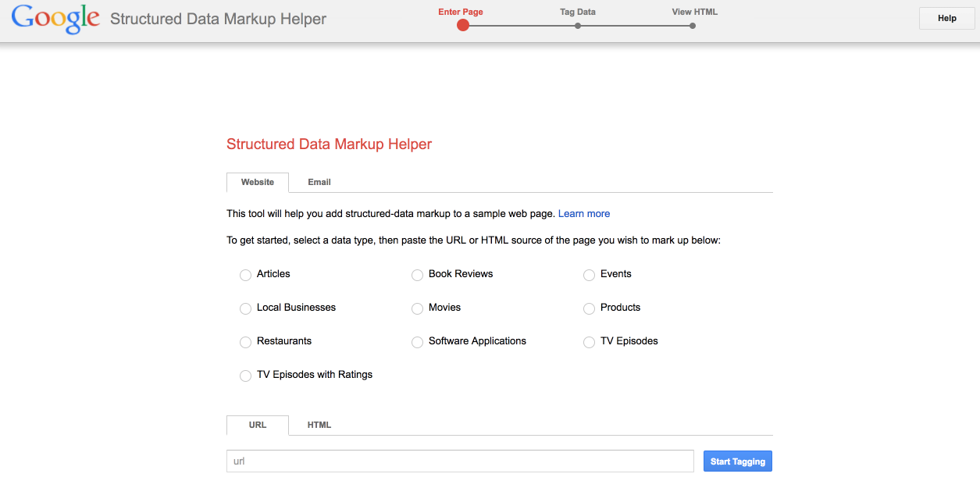
Task: Select the Book Reviews data type
Action: click(417, 275)
